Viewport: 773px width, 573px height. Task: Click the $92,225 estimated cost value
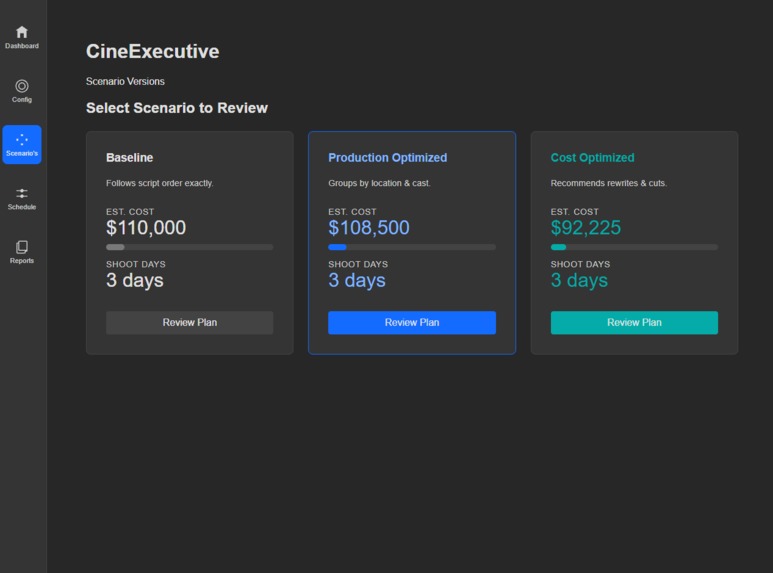[x=586, y=228]
